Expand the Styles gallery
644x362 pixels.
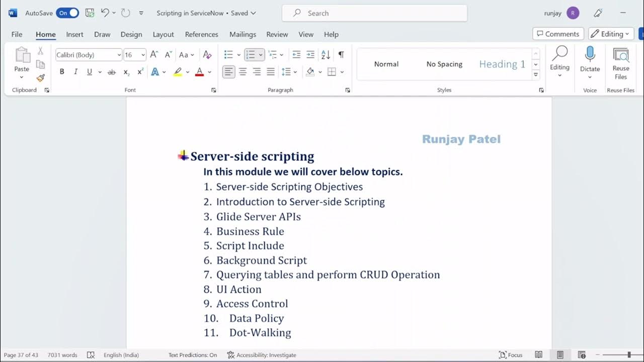click(536, 75)
